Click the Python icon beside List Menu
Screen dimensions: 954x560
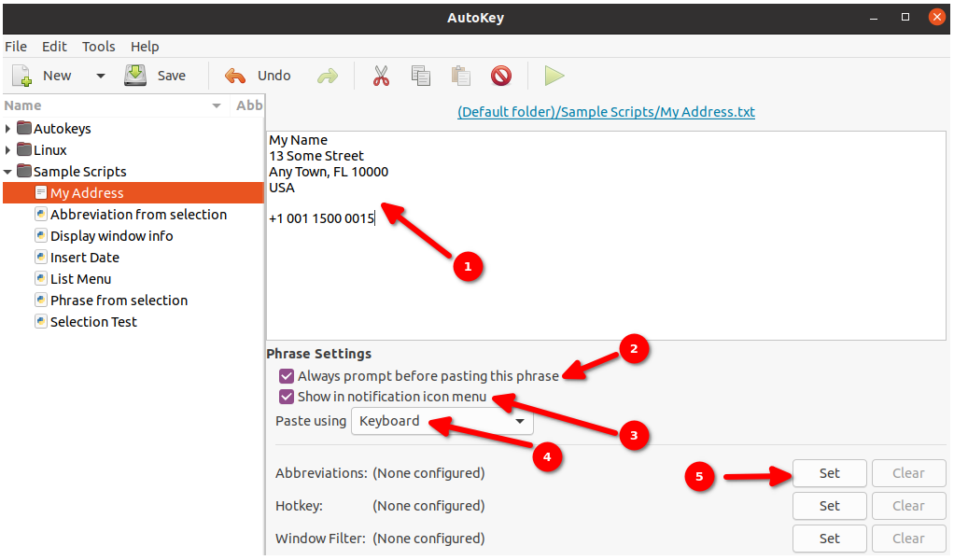pyautogui.click(x=41, y=279)
